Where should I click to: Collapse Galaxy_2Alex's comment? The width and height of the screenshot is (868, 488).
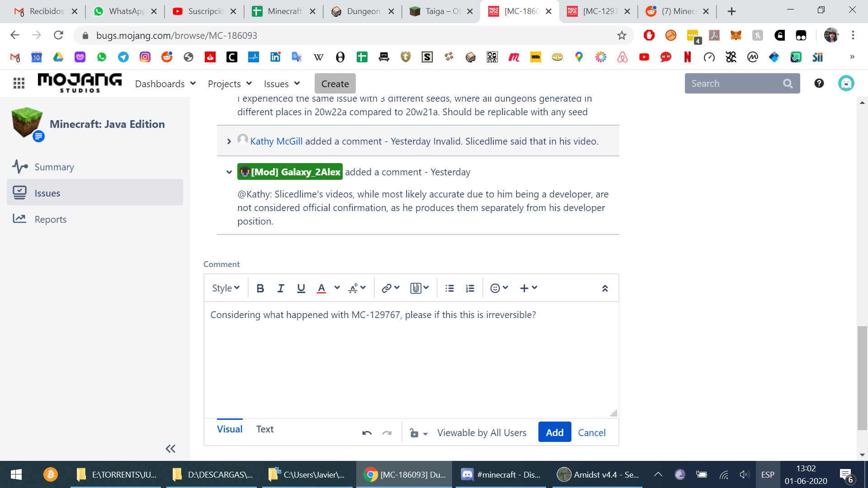click(229, 172)
